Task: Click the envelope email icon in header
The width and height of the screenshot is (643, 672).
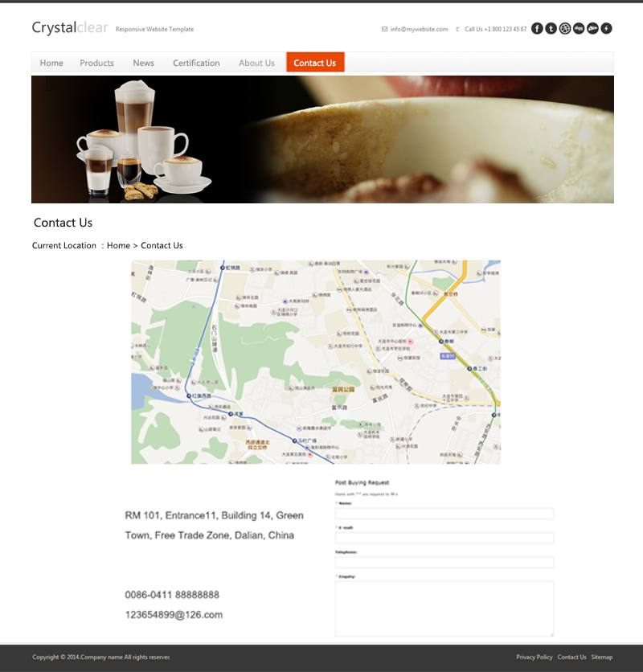Action: 384,29
